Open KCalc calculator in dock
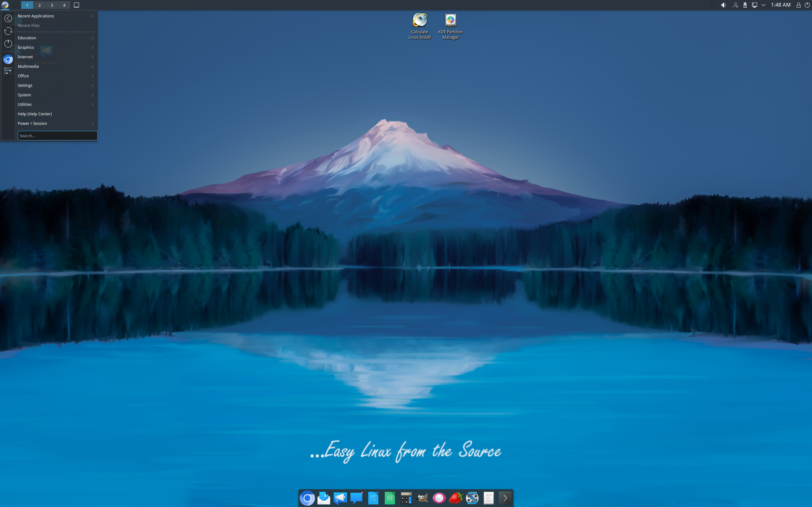The image size is (812, 507). [406, 498]
